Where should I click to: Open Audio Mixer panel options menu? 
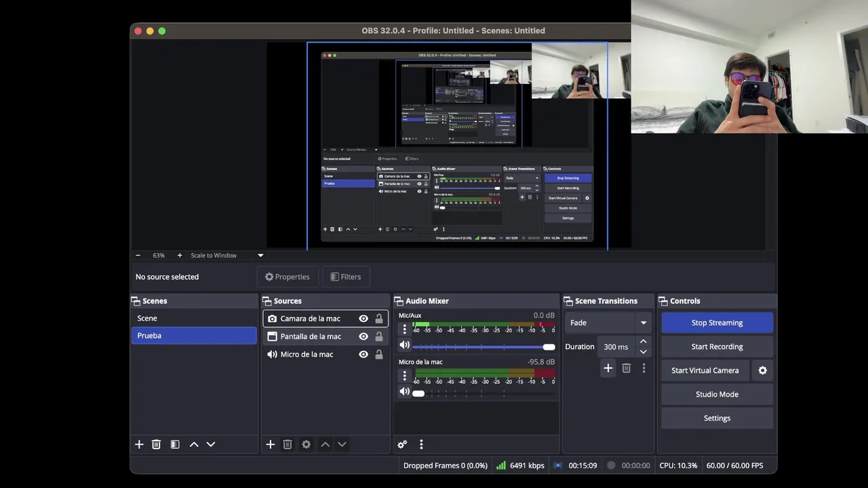coord(421,445)
